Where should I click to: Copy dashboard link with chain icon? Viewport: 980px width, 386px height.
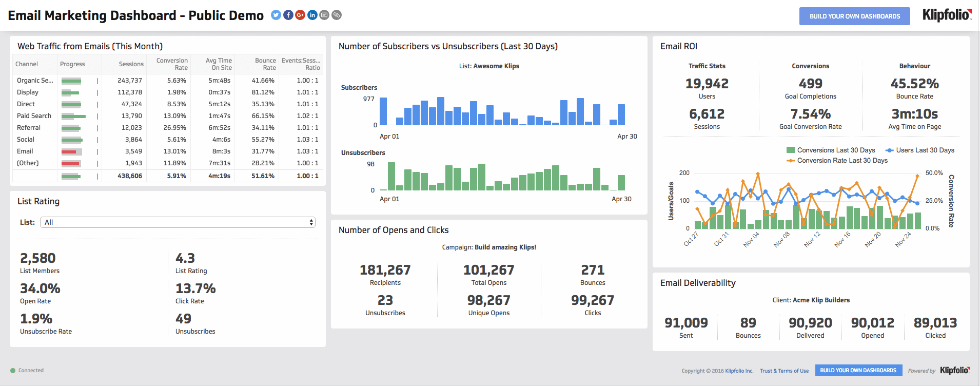337,15
